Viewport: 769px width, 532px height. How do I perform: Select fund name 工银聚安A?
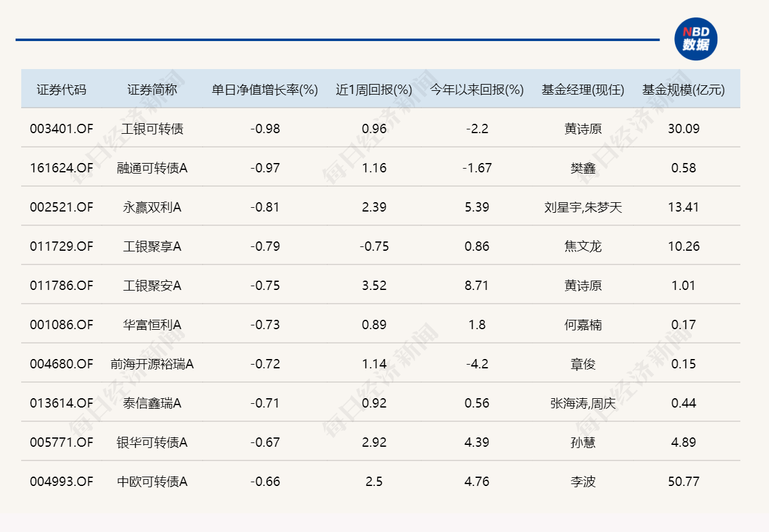152,286
